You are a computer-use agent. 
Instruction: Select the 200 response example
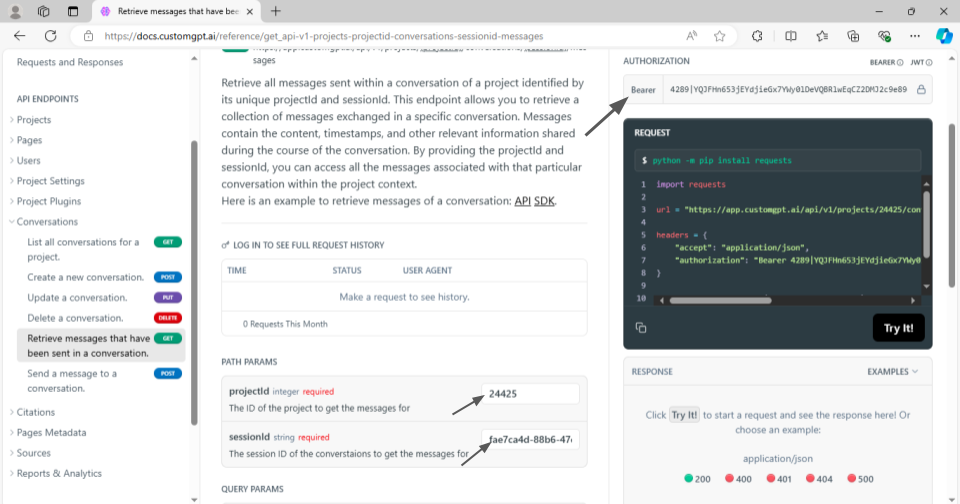click(x=697, y=479)
